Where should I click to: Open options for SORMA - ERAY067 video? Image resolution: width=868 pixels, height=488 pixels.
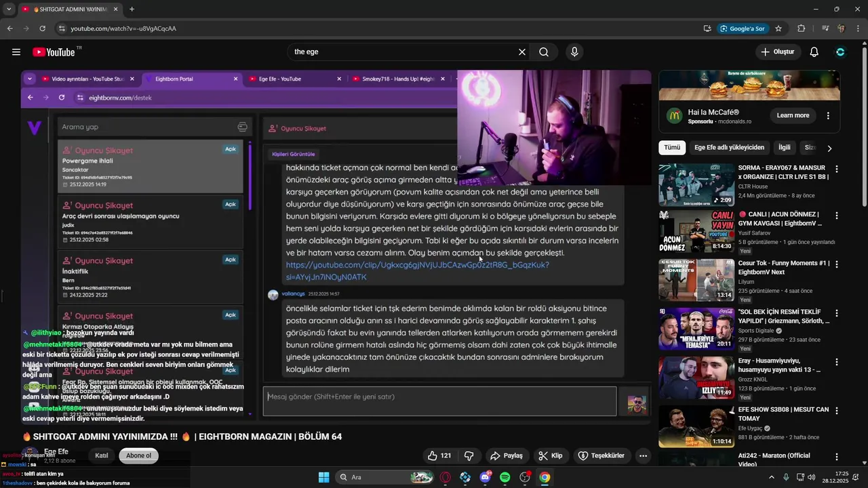click(x=837, y=169)
